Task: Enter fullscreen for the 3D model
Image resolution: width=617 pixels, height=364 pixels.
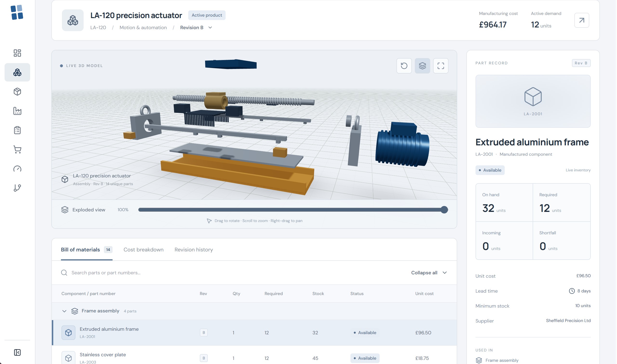Action: point(441,66)
